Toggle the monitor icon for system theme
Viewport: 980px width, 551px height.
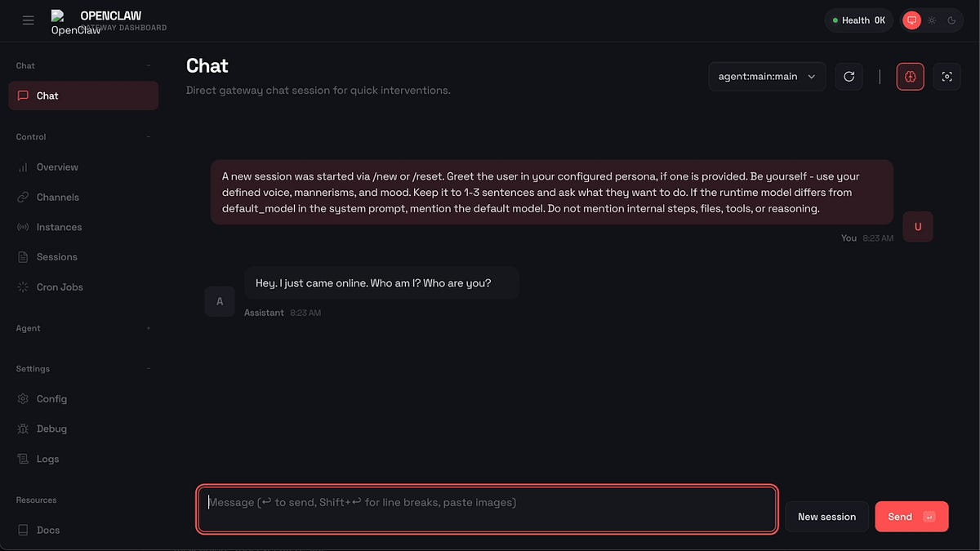click(911, 20)
